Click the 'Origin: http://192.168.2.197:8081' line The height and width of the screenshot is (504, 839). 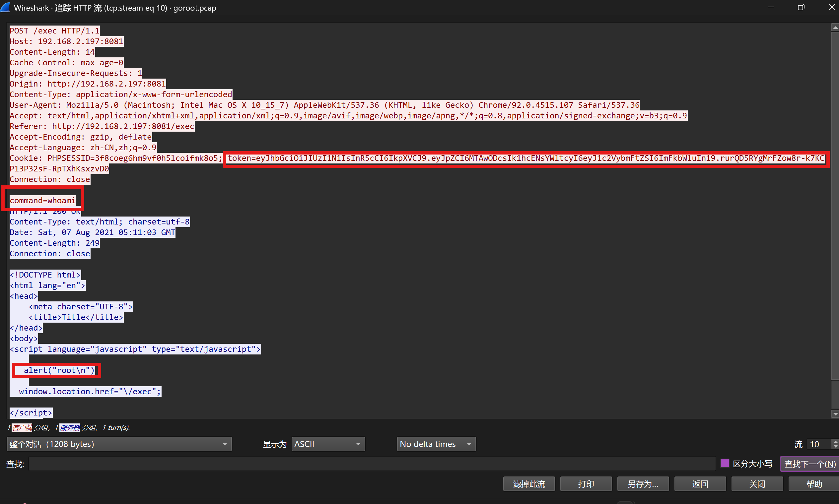click(x=88, y=84)
